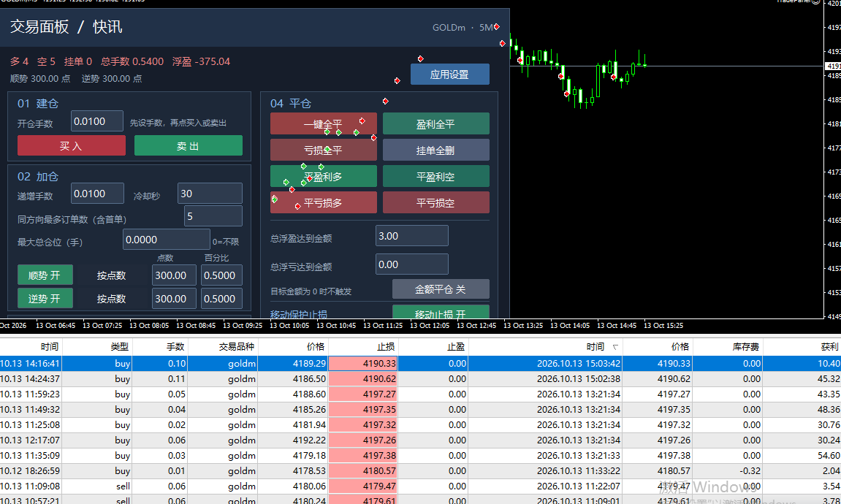
Task: Toggle the 移动止损 开 trailing stop switch
Action: pyautogui.click(x=441, y=312)
